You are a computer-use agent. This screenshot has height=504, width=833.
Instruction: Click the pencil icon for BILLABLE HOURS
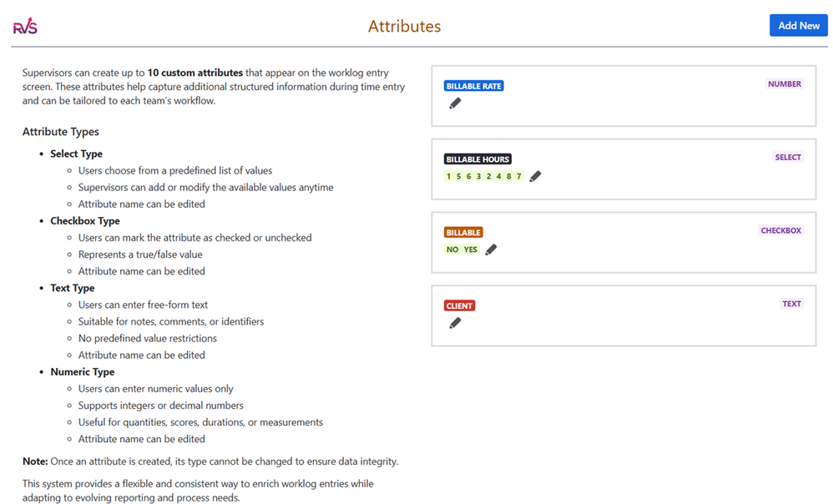[x=535, y=176]
